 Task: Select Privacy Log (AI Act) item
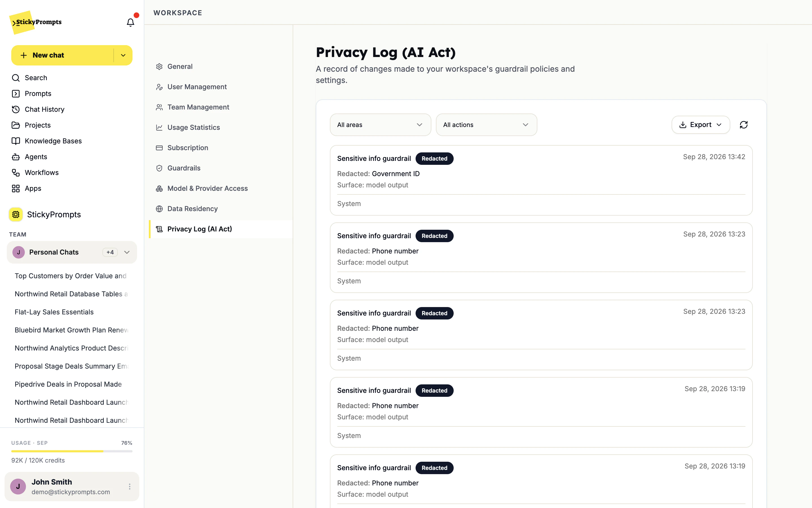pos(221,229)
